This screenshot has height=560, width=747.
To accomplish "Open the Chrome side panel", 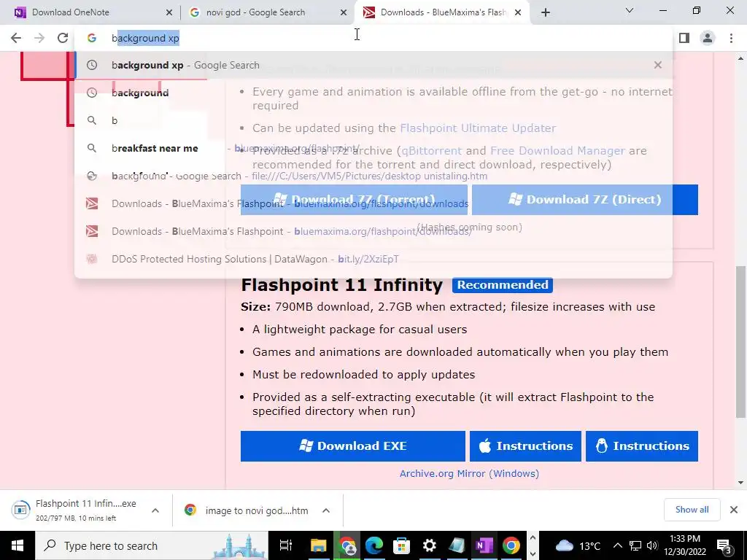I will (684, 38).
